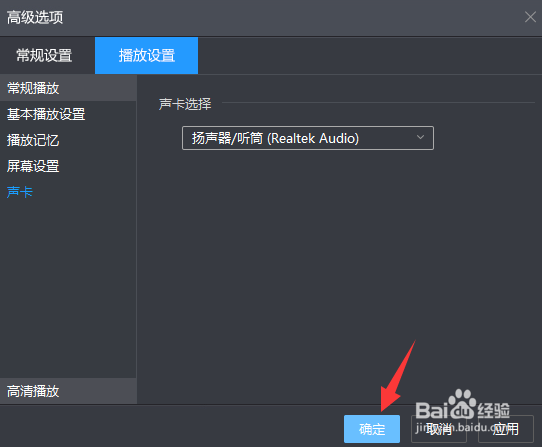
Task: Click the 高级选项 title bar text
Action: pos(35,17)
